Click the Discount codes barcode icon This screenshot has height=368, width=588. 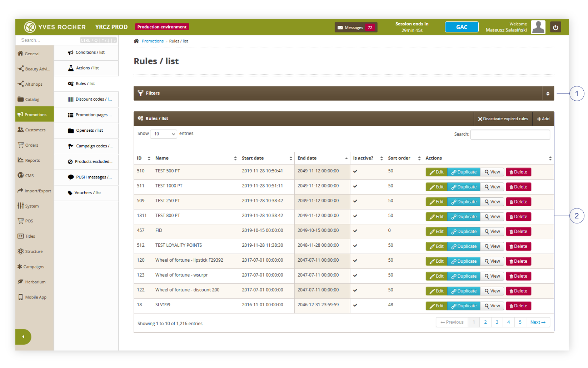[70, 99]
